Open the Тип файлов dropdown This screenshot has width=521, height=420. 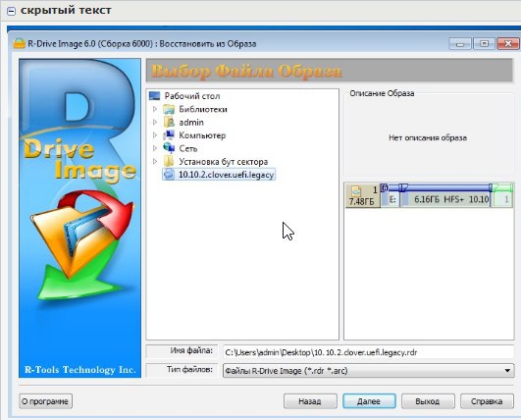[x=507, y=371]
